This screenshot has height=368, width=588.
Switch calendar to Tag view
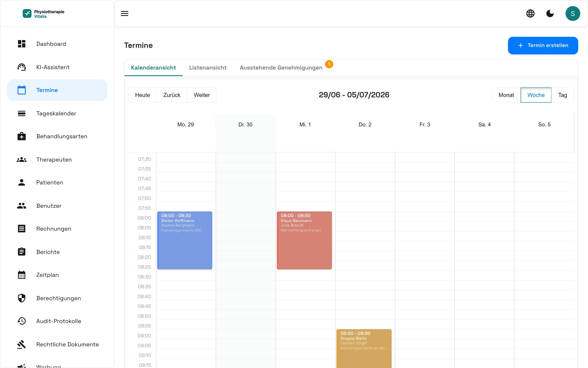pos(562,95)
